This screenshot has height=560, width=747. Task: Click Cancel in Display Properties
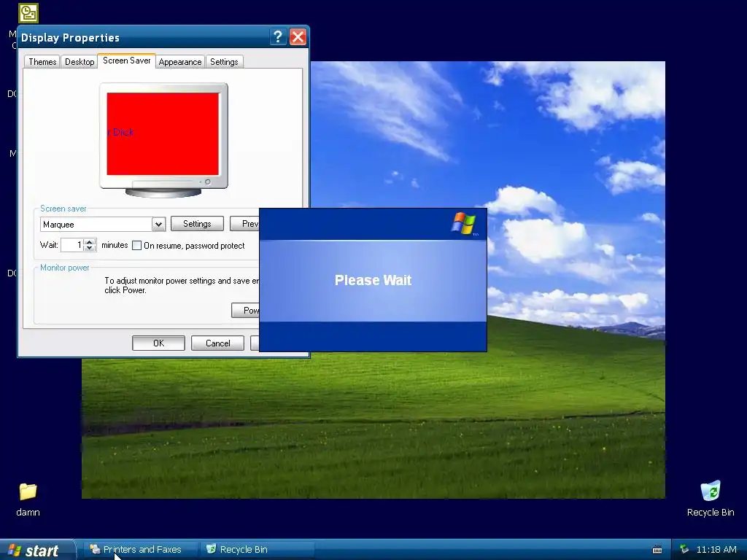tap(217, 343)
